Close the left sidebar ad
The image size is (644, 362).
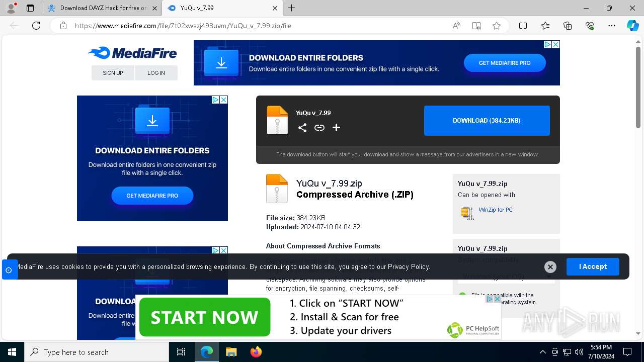pyautogui.click(x=224, y=100)
